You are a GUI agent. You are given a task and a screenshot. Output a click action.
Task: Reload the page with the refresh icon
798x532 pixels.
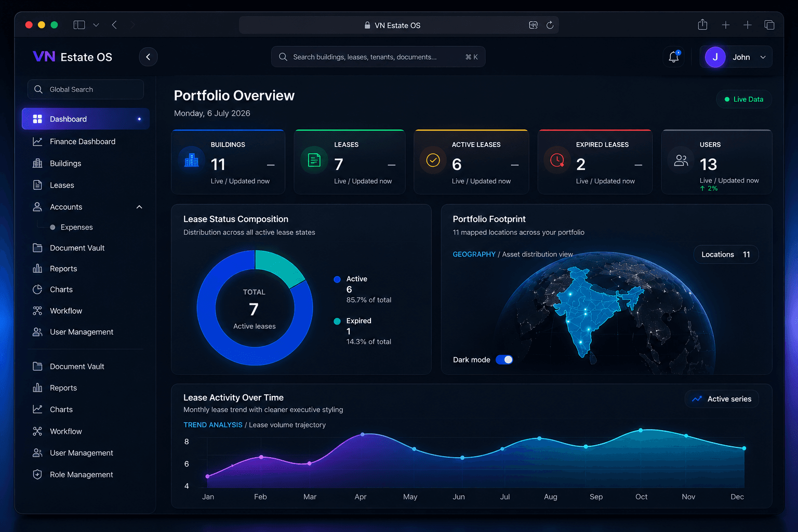(x=550, y=25)
